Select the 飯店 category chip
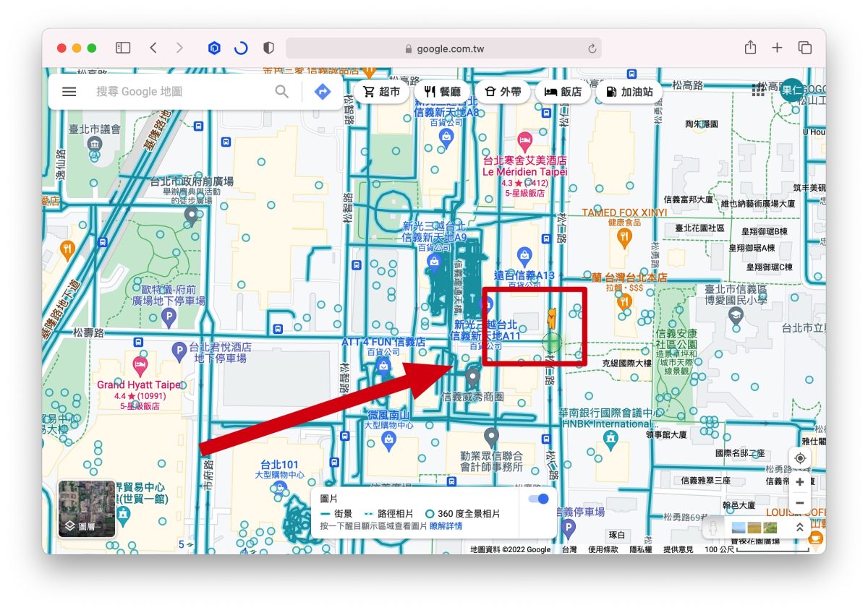The height and width of the screenshot is (610, 868). click(x=563, y=92)
